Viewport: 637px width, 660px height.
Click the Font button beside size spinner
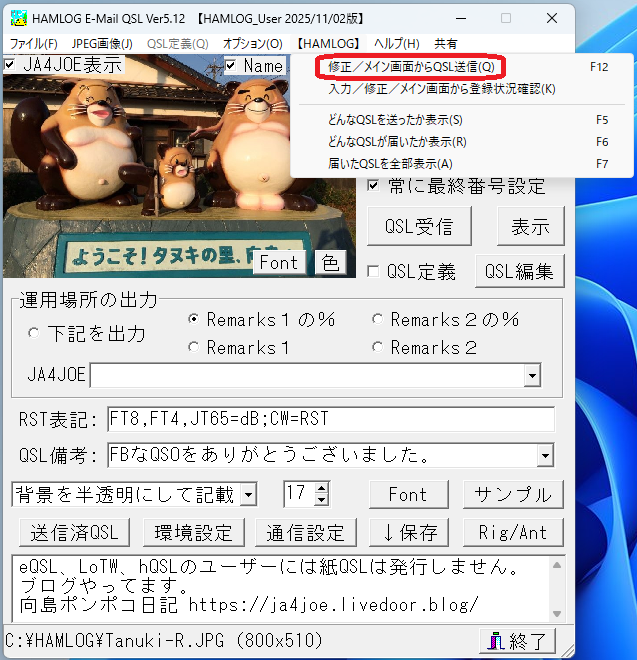(409, 494)
